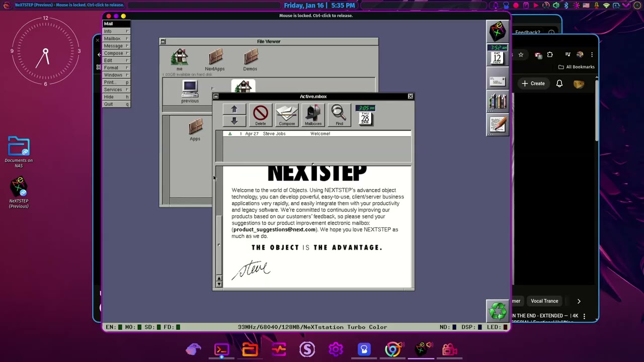Click the product_suggestions@next.com address
This screenshot has height=362, width=644.
(274, 230)
